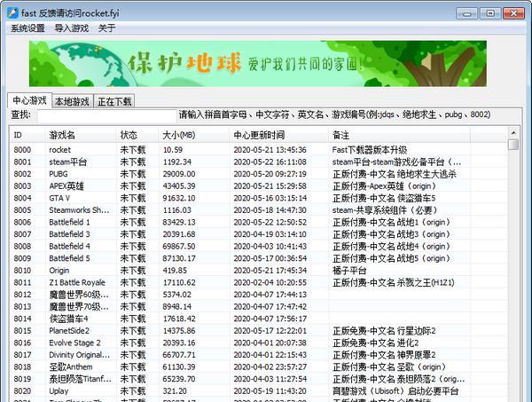
Task: Select the Battlefield 1 row
Action: [x=259, y=222]
